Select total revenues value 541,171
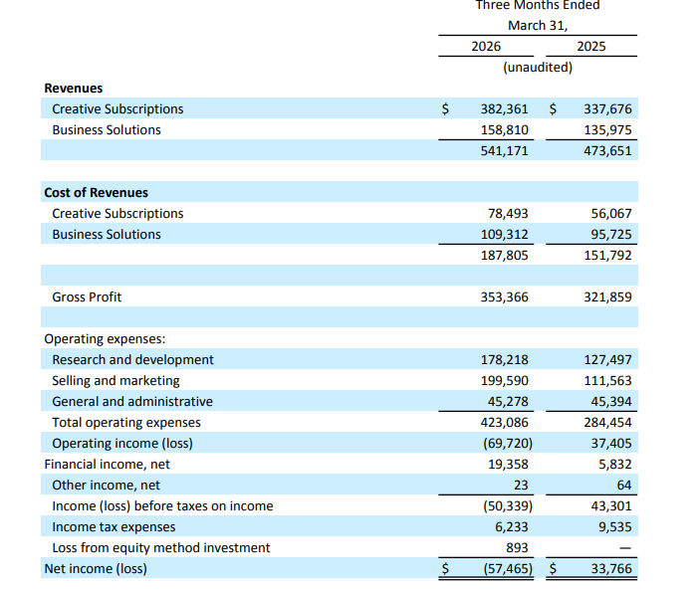 (x=504, y=151)
